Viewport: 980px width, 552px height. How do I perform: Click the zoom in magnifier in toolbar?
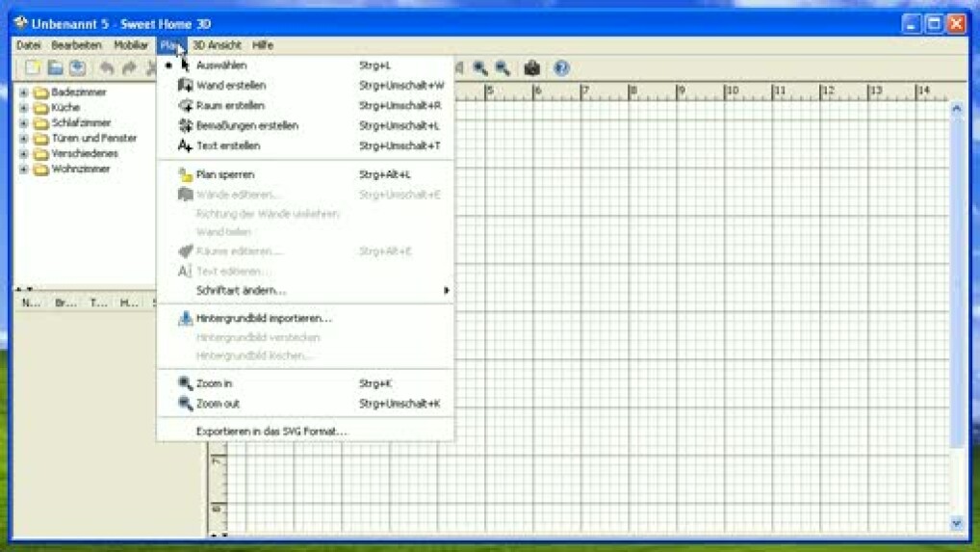[479, 68]
